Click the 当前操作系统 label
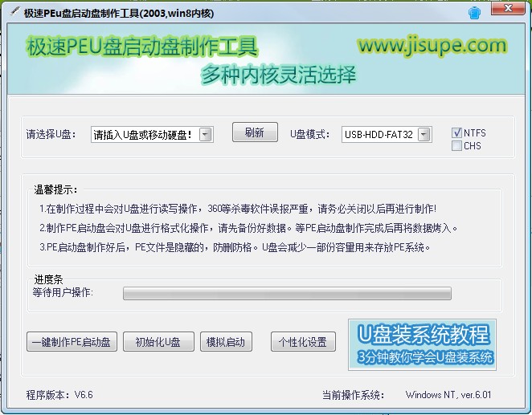This screenshot has width=532, height=415. [x=353, y=395]
